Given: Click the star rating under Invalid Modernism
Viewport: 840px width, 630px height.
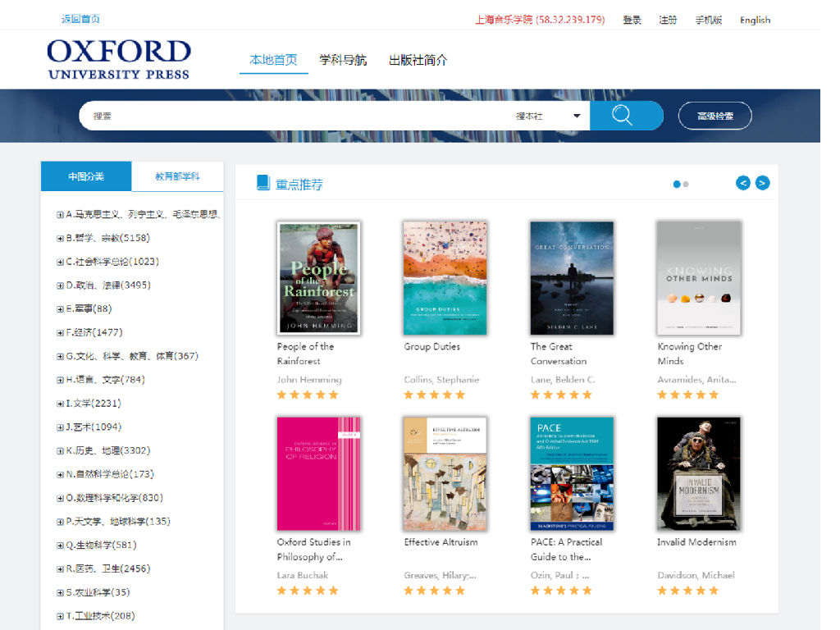Looking at the screenshot, I should [x=688, y=591].
